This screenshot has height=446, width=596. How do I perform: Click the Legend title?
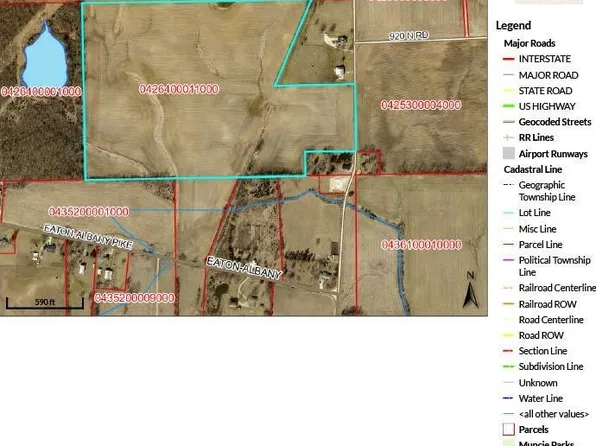click(x=513, y=25)
